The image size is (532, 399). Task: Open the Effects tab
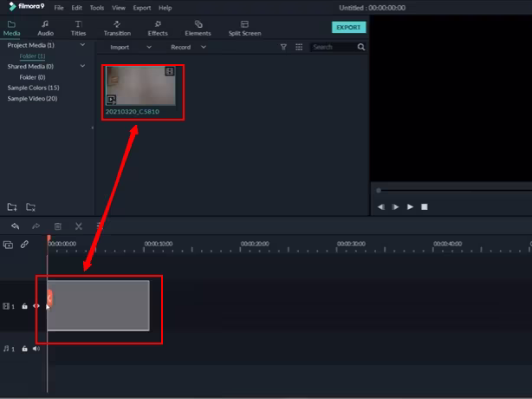coord(158,29)
